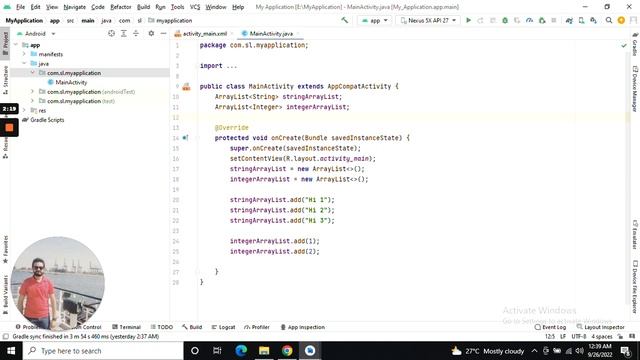Open Task View on the taskbar

(217, 351)
